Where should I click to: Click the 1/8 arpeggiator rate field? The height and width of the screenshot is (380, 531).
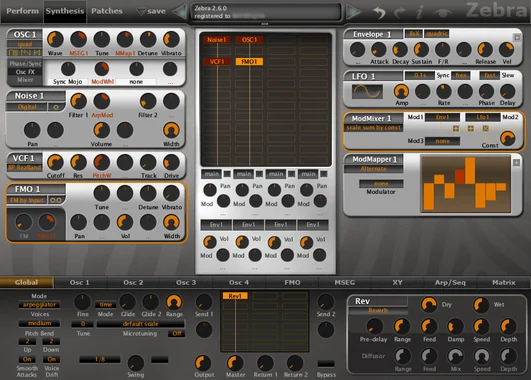[x=100, y=359]
